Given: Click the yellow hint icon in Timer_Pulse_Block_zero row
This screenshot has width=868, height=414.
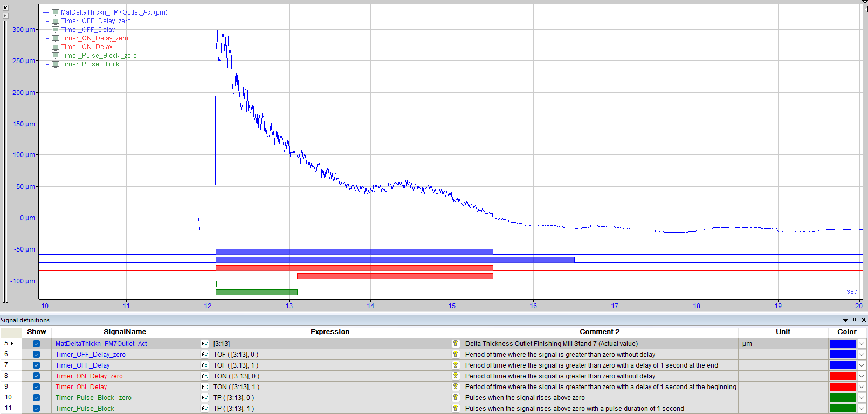Looking at the screenshot, I should (x=456, y=397).
